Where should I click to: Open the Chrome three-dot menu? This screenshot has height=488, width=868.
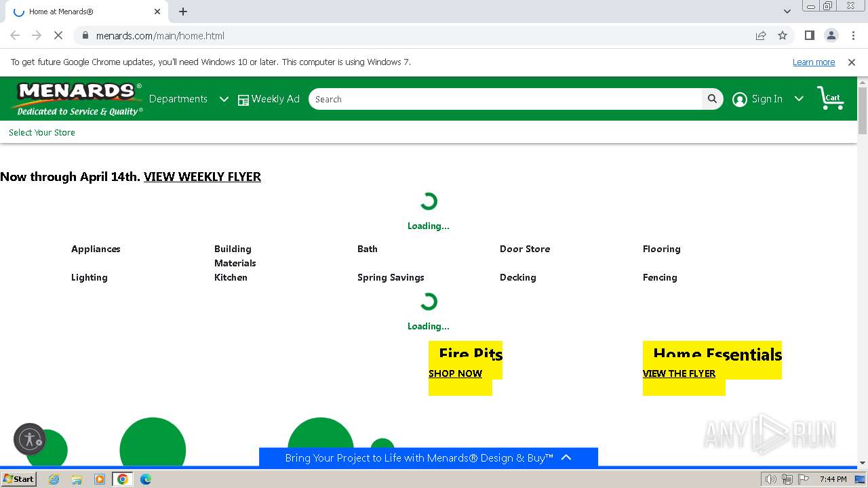point(853,35)
